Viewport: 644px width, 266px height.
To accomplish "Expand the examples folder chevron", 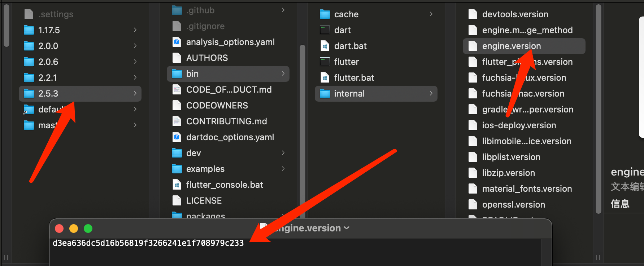I will [283, 169].
